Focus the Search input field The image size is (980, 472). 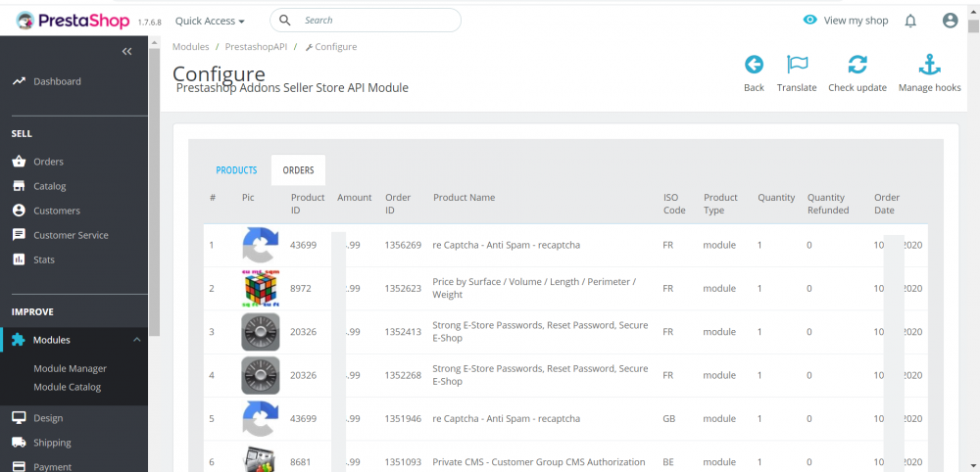click(x=372, y=20)
